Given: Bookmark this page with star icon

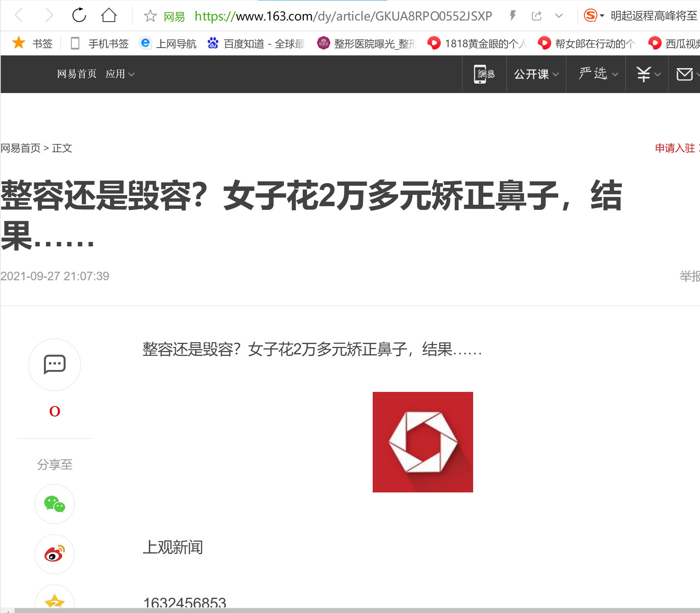Looking at the screenshot, I should 150,16.
